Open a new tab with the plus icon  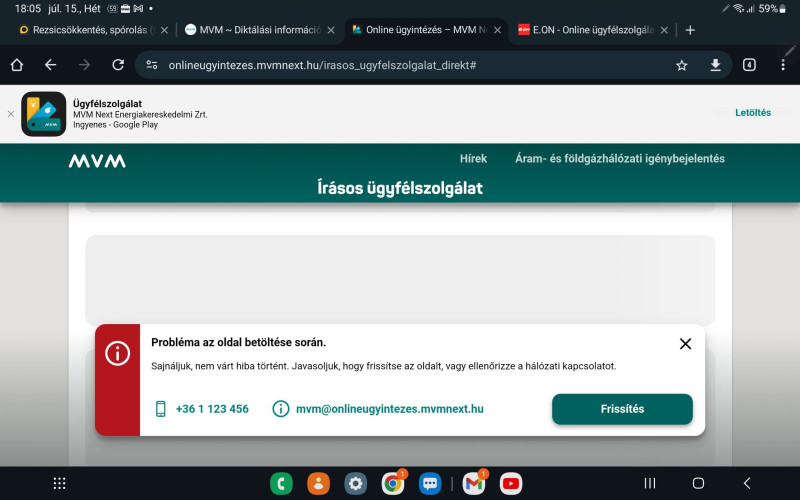click(x=690, y=30)
